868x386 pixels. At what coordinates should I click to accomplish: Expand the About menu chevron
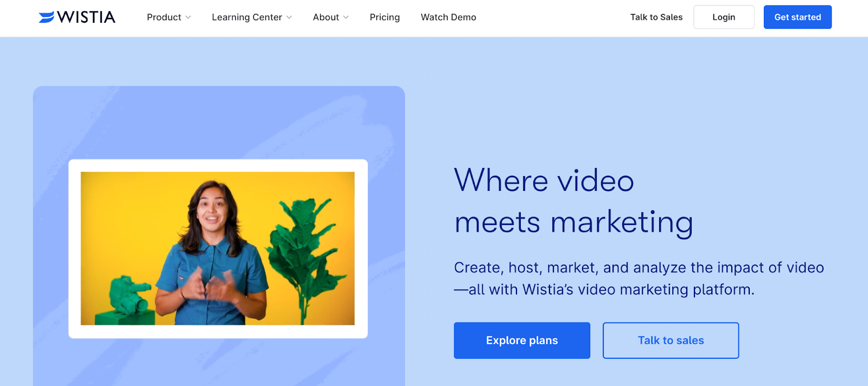pos(346,17)
